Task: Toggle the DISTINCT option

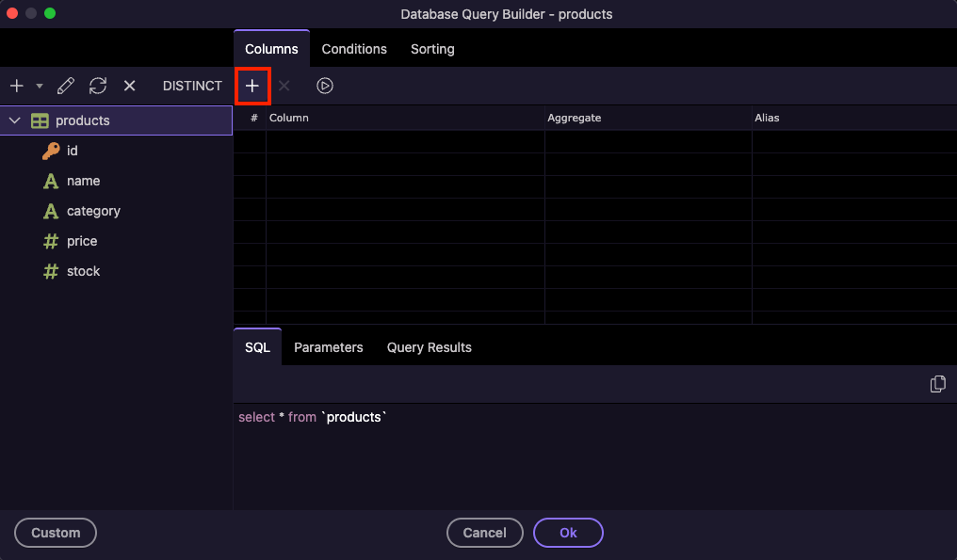Action: click(192, 86)
